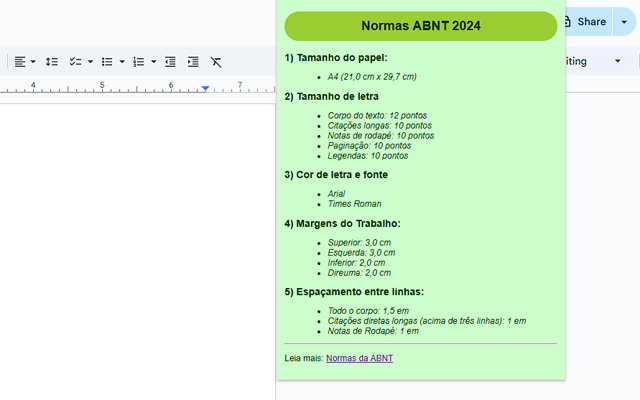
Task: Click heading '4) Margens do Trabalho:'
Action: point(342,224)
